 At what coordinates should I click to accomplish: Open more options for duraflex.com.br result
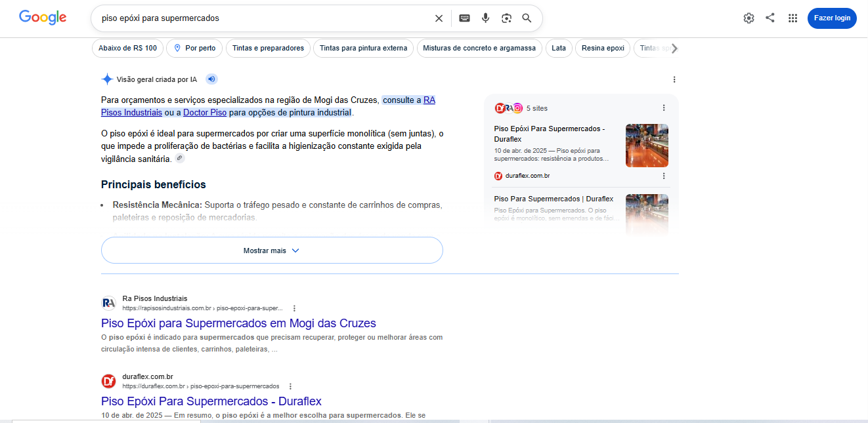[290, 386]
